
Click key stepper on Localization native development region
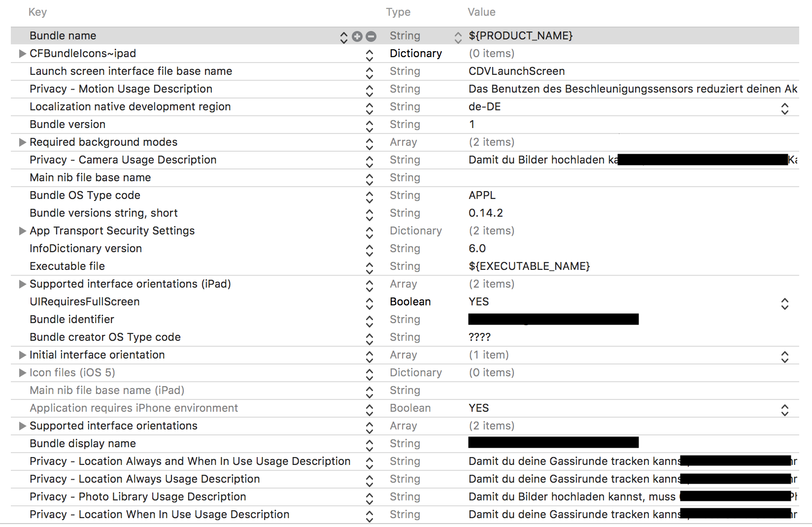click(x=370, y=108)
